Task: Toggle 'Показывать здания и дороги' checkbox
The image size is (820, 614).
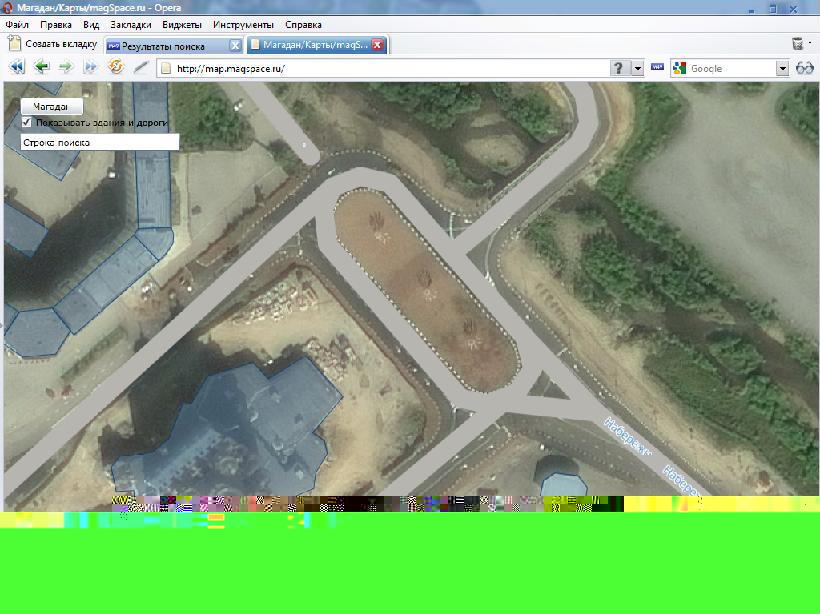Action: tap(27, 122)
